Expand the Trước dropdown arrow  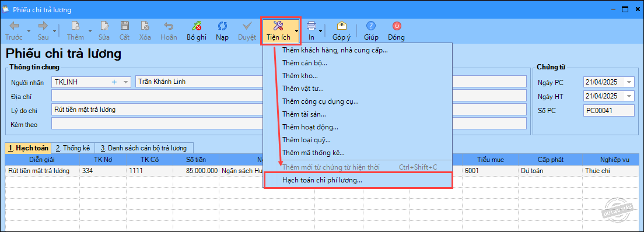point(29,31)
